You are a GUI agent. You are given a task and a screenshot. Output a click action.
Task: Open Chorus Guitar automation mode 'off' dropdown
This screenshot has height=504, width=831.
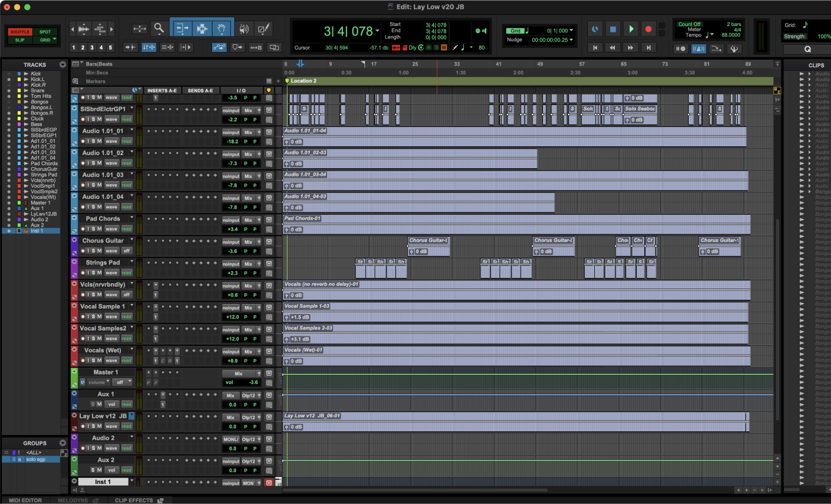126,251
